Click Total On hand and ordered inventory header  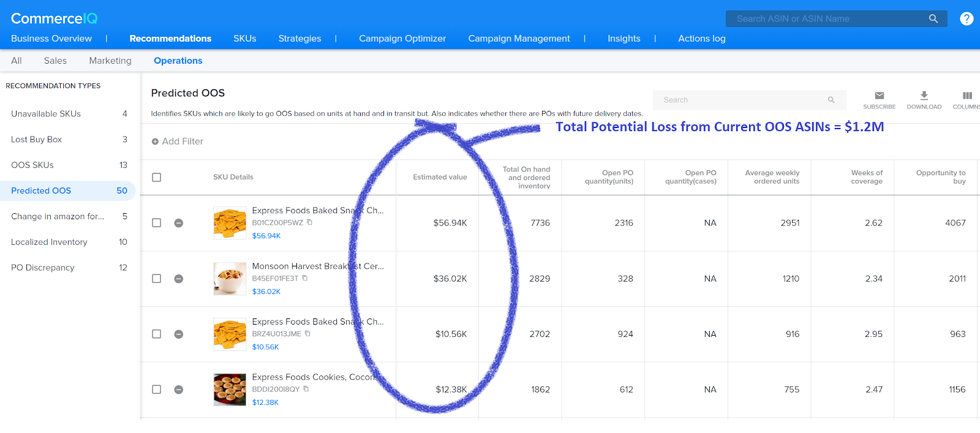[526, 178]
